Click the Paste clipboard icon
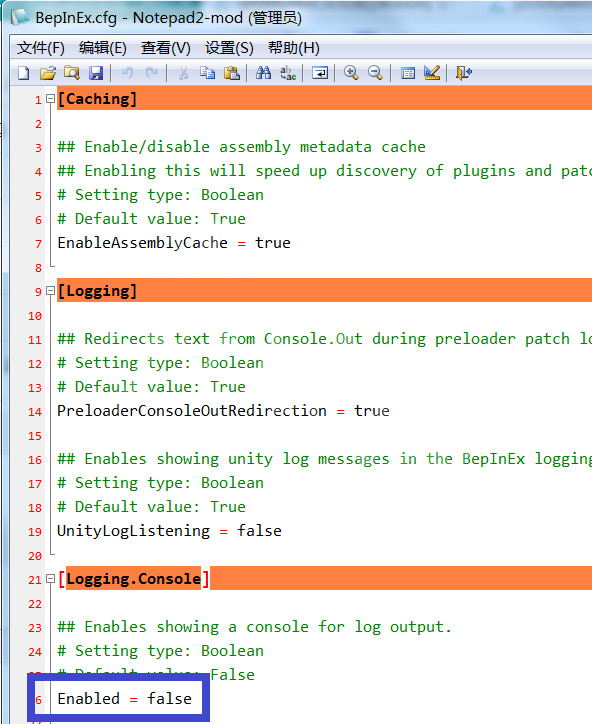Image resolution: width=592 pixels, height=724 pixels. point(231,73)
